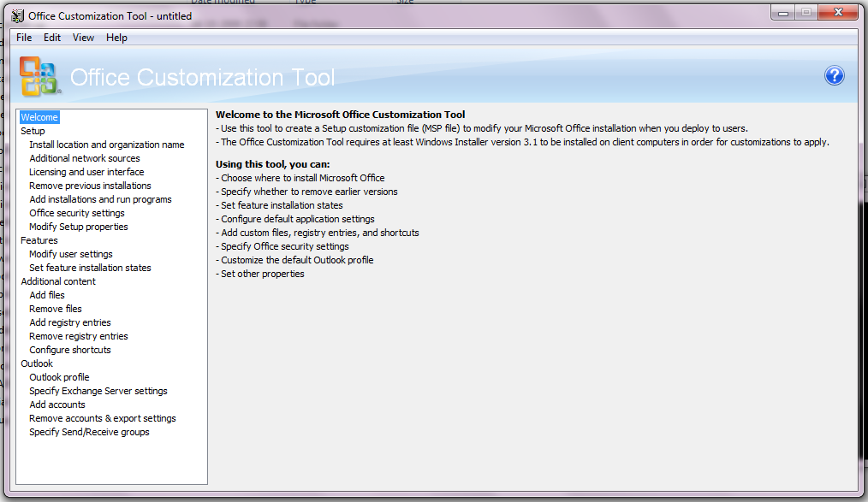The height and width of the screenshot is (502, 868).
Task: Open Set feature installation states
Action: coord(90,268)
